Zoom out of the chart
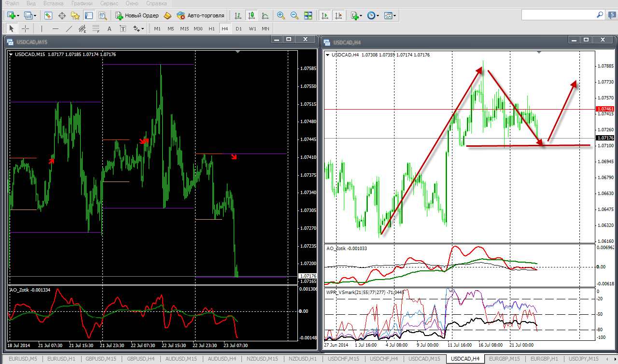The image size is (618, 364). pos(294,15)
